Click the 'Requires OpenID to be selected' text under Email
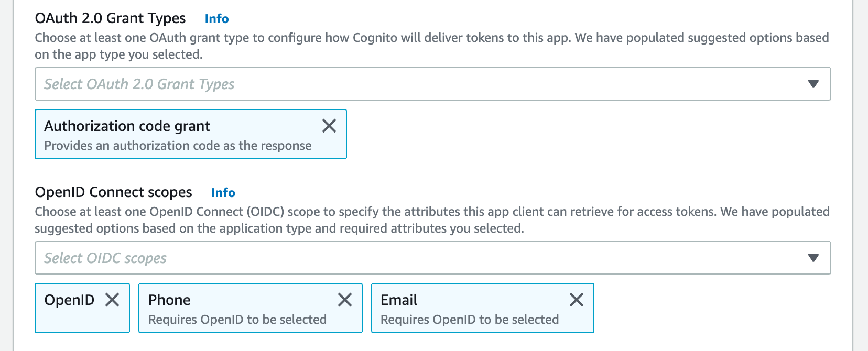 (x=469, y=319)
